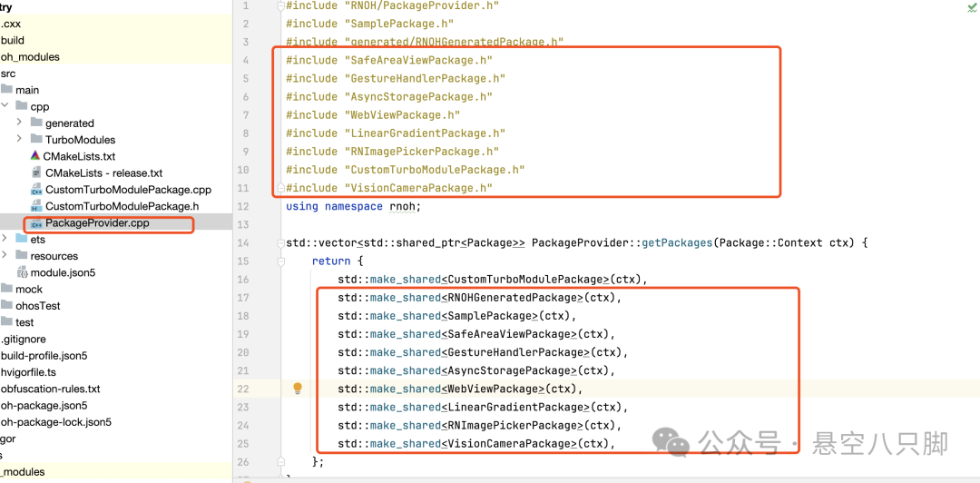This screenshot has width=980, height=483.
Task: Collapse the cpp folder
Action: pos(5,106)
